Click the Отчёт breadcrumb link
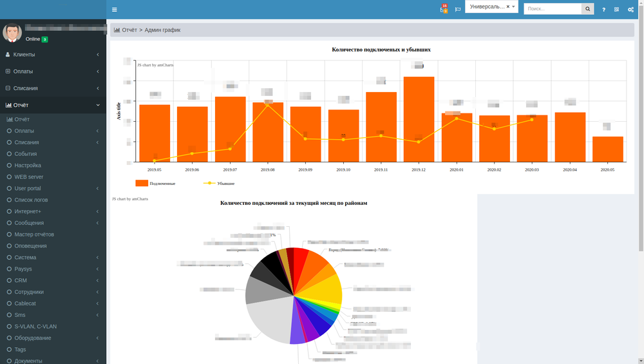The image size is (644, 364). point(129,30)
